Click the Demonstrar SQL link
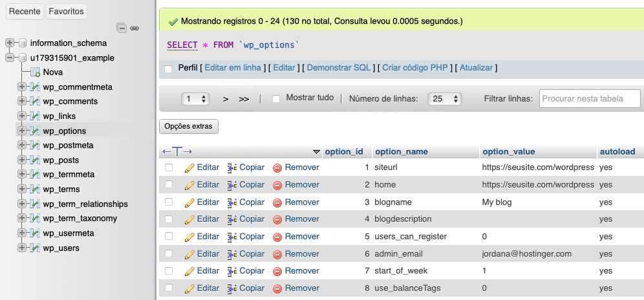The image size is (644, 300). 339,68
